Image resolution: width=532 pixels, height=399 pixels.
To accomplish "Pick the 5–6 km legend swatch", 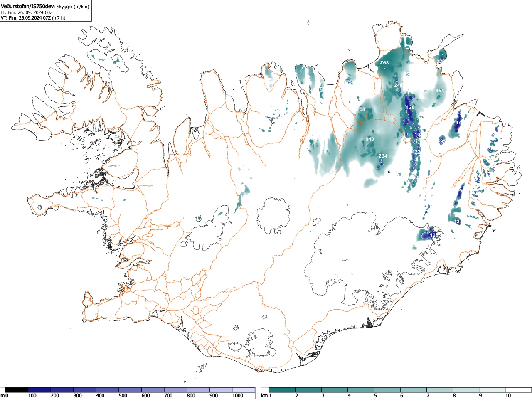I will [388, 390].
